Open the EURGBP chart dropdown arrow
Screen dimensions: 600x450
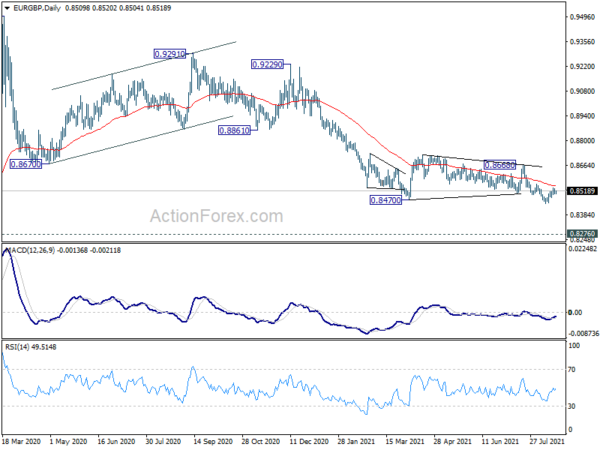[x=7, y=8]
